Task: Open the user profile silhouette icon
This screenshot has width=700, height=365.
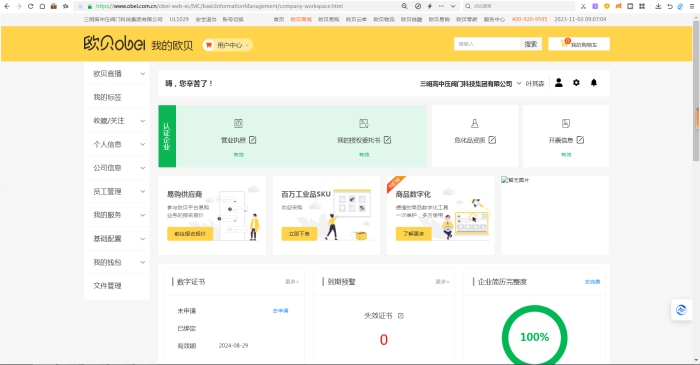Action: (x=558, y=83)
